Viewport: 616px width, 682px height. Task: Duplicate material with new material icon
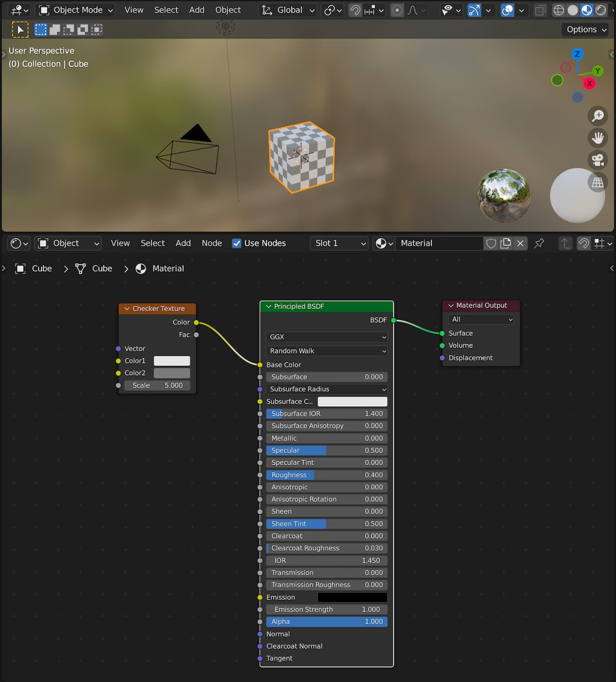(x=506, y=243)
